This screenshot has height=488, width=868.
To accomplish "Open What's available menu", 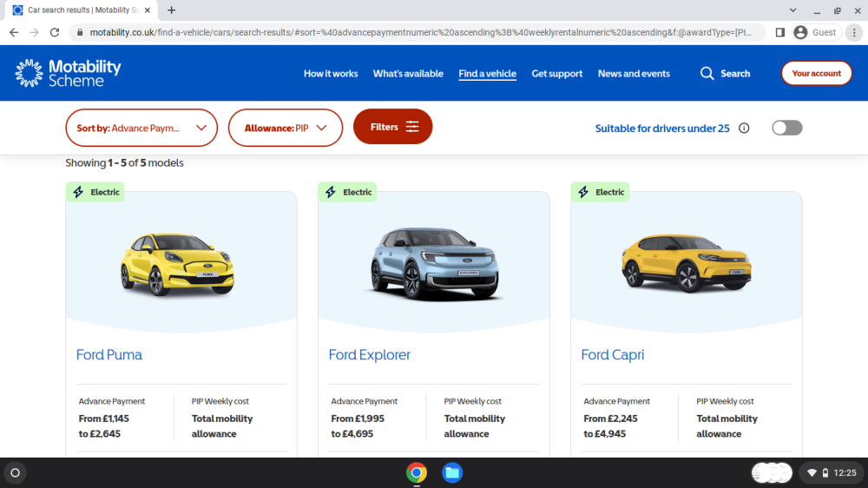I will pyautogui.click(x=408, y=73).
